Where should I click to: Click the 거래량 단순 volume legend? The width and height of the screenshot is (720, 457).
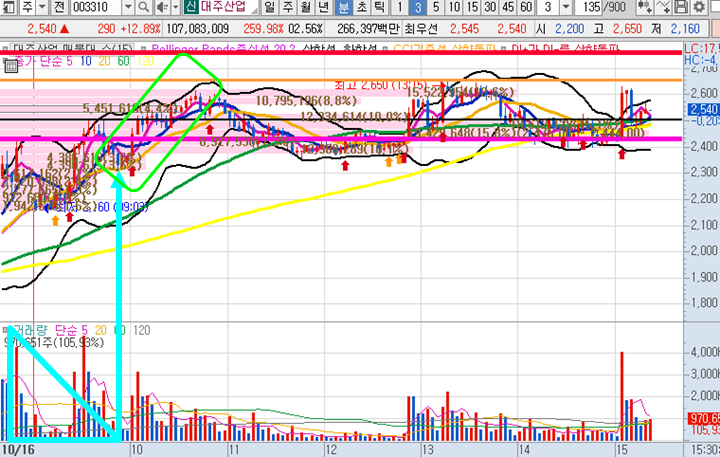click(x=50, y=330)
